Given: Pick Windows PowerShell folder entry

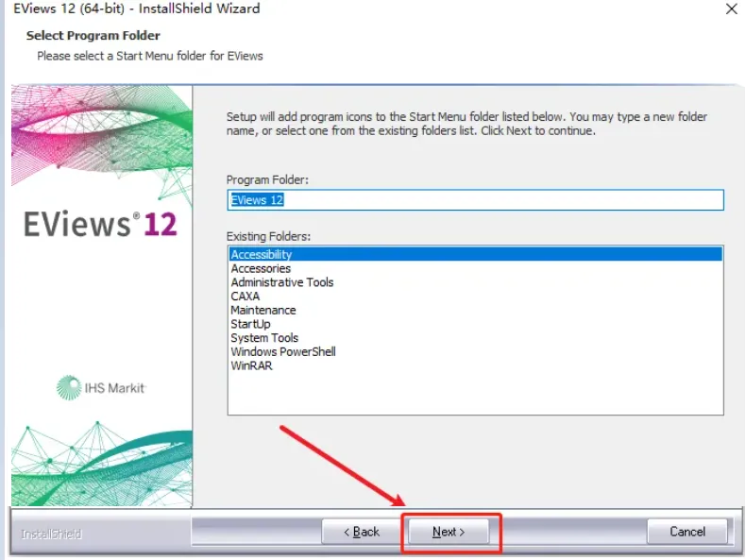Looking at the screenshot, I should [475, 351].
